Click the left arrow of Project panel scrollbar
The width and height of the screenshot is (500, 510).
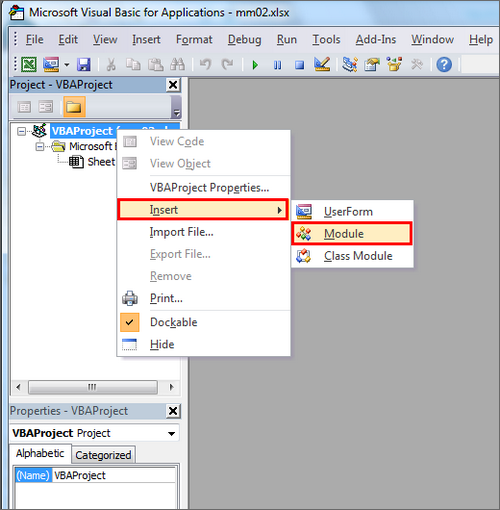point(18,387)
